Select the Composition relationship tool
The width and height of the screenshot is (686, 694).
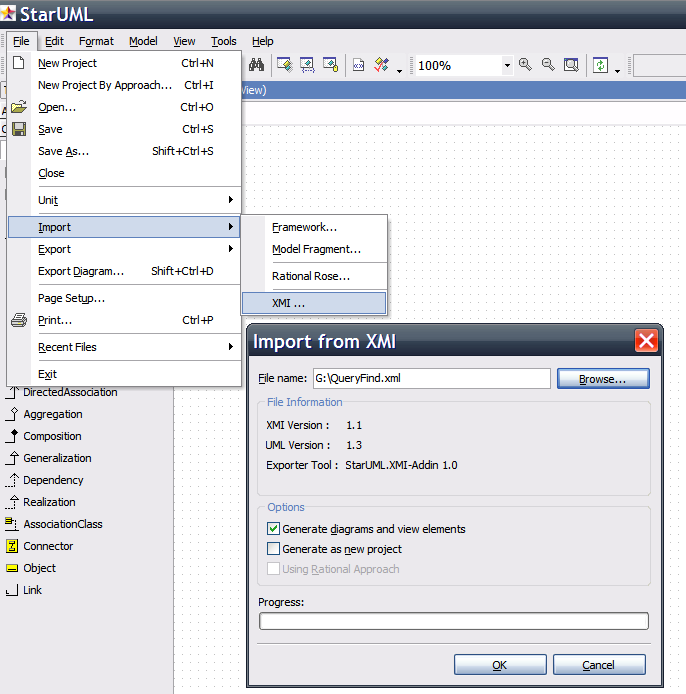pos(52,436)
